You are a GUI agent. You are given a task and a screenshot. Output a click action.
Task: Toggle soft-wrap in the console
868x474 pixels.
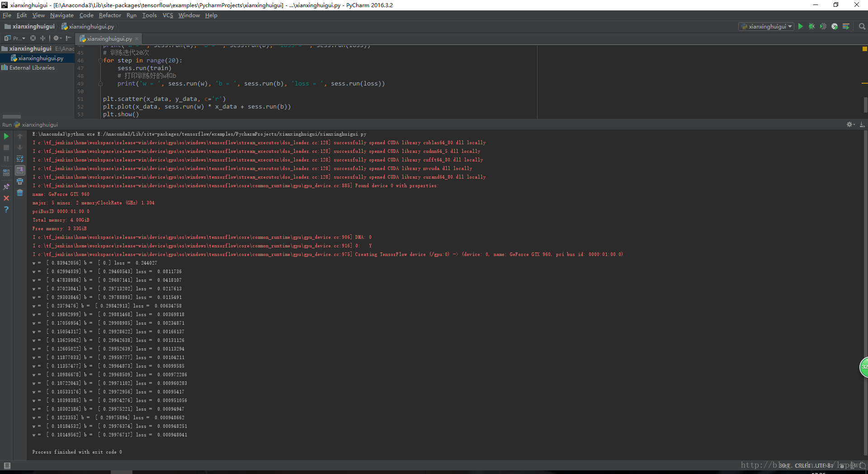tap(20, 159)
